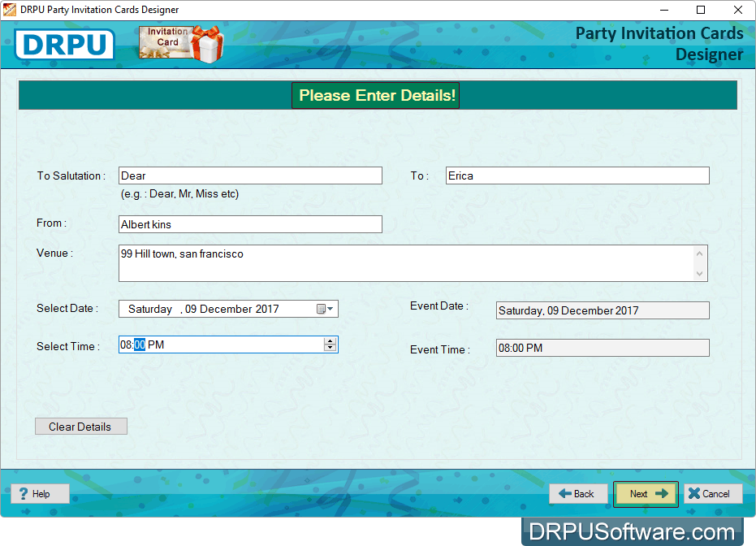This screenshot has width=756, height=546.
Task: Maximize the DRPU window
Action: [x=701, y=10]
